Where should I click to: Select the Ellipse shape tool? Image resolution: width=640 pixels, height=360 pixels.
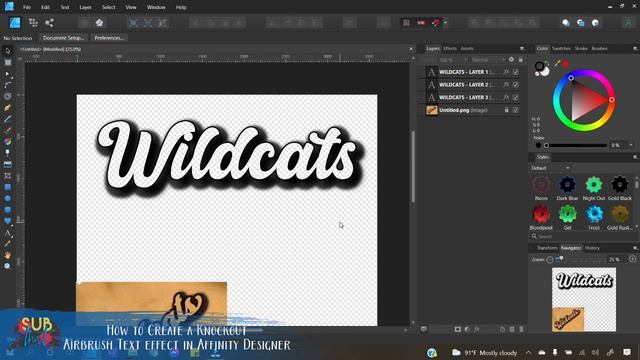tap(8, 198)
